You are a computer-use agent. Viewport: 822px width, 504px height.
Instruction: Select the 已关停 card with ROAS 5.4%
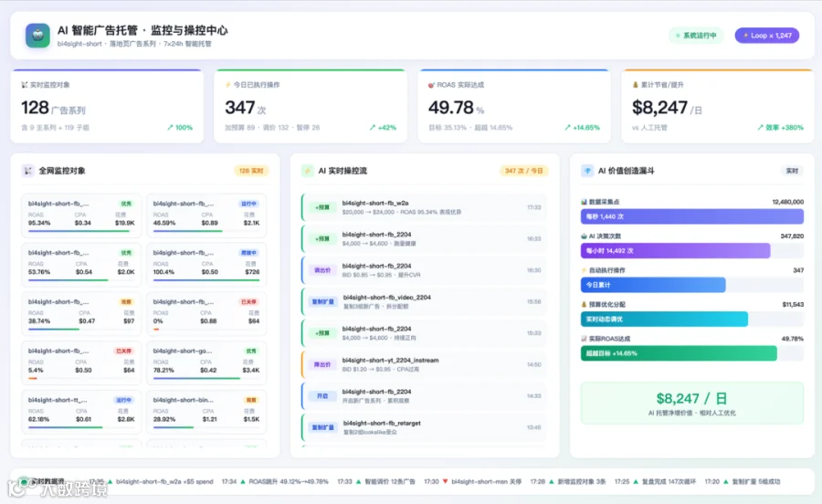[81, 363]
